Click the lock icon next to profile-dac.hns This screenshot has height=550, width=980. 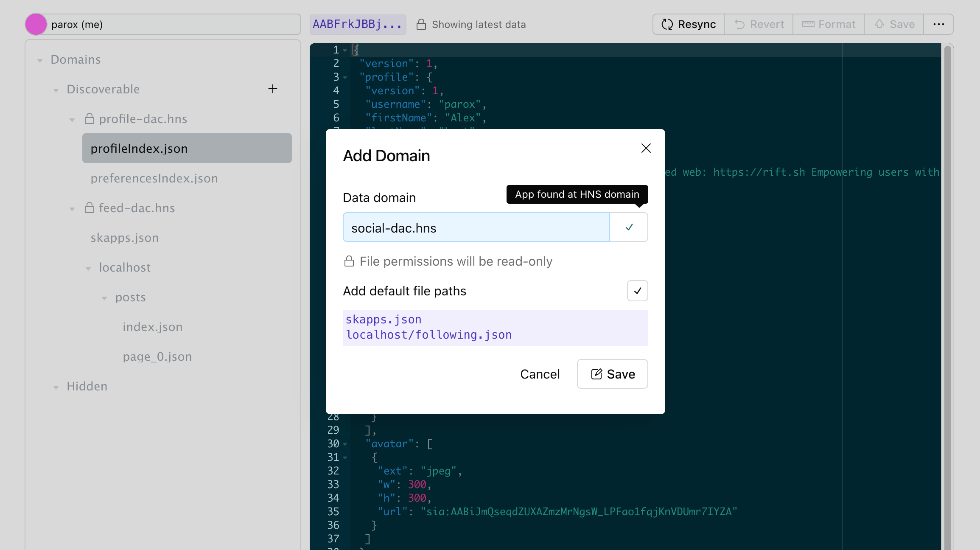pos(89,119)
